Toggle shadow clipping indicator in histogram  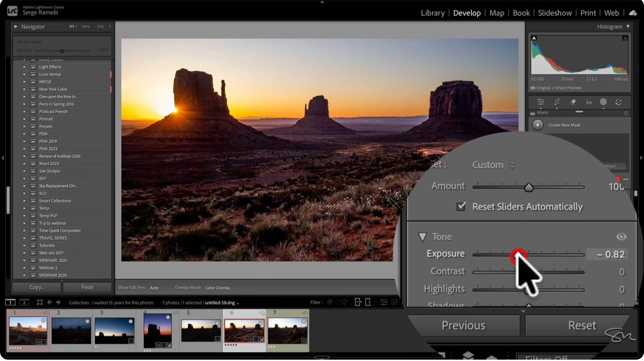pos(534,38)
